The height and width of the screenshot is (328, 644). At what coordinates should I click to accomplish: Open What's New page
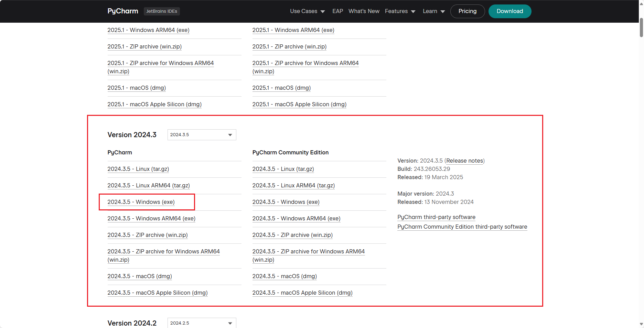(x=364, y=11)
